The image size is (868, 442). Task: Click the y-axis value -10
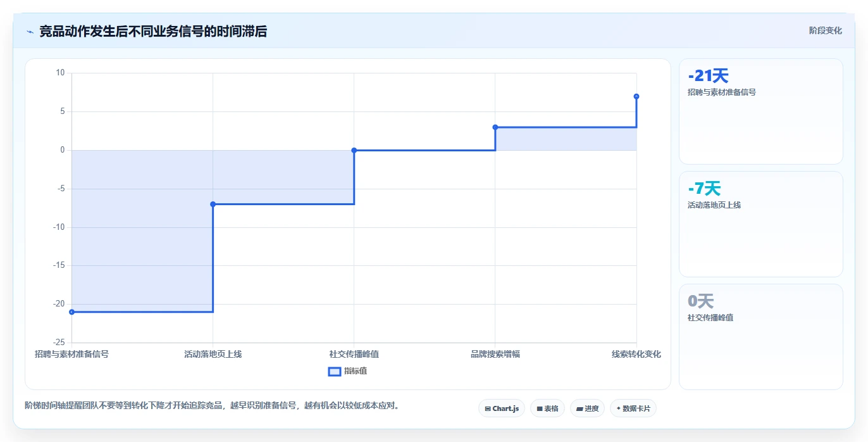59,227
